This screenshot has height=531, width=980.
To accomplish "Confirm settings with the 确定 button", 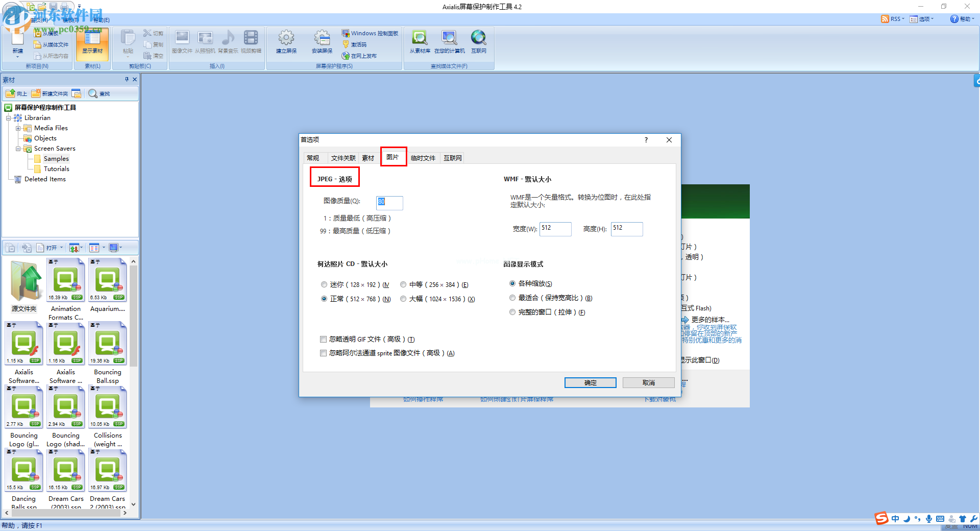I will 590,382.
